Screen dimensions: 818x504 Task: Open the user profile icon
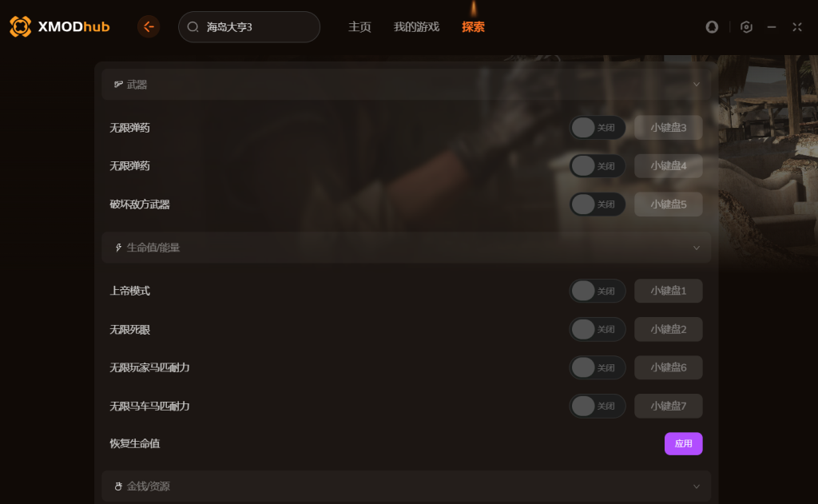click(712, 26)
